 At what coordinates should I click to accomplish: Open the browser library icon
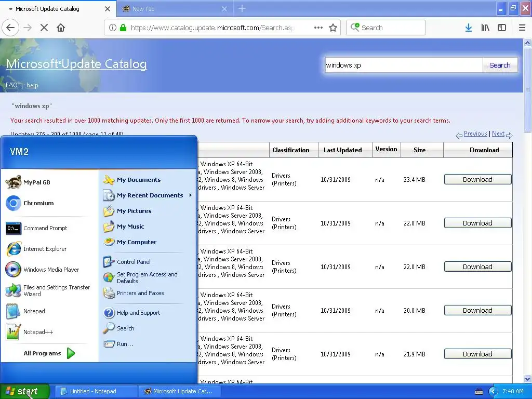pos(485,28)
